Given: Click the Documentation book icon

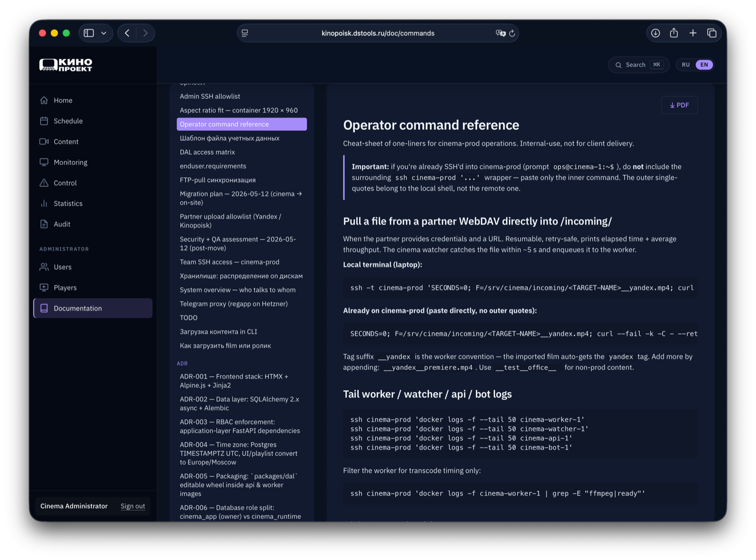Looking at the screenshot, I should coord(44,308).
